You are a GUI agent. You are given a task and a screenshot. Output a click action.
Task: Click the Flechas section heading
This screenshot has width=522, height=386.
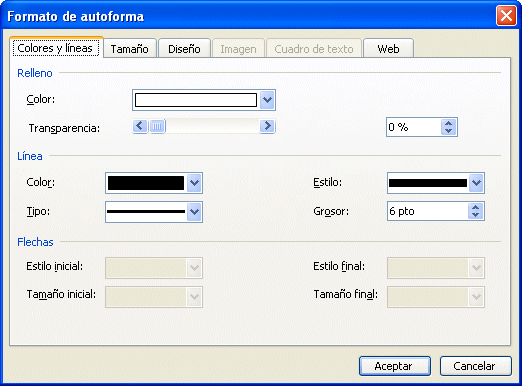(35, 242)
